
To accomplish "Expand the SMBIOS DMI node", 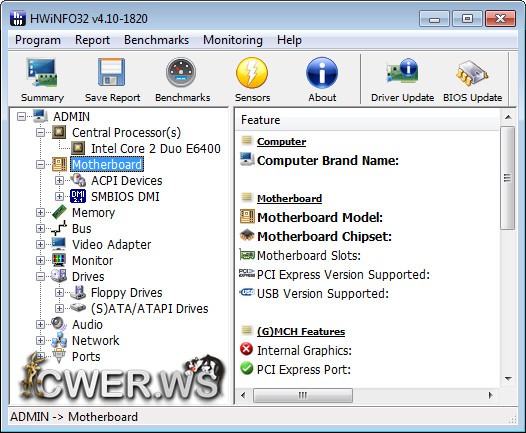I will pos(59,196).
